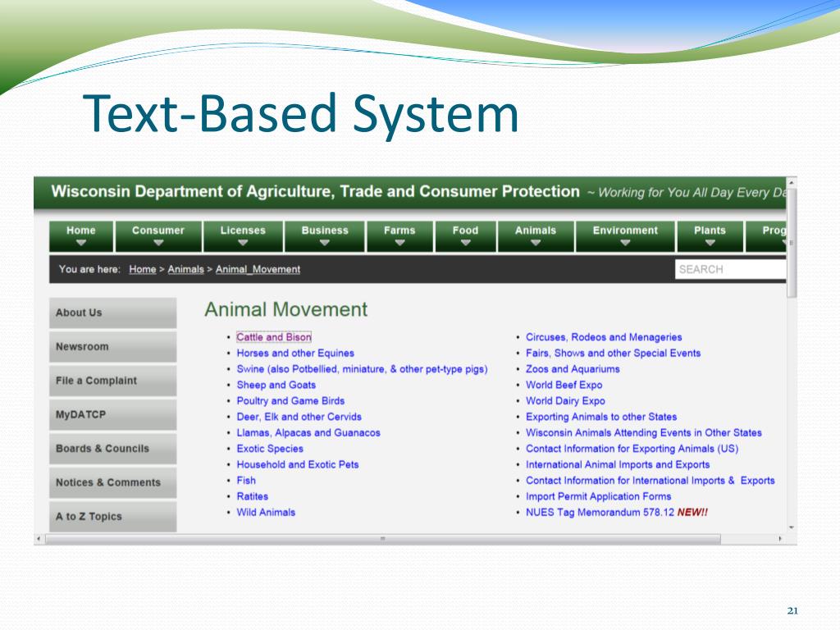Image resolution: width=840 pixels, height=630 pixels.
Task: Expand the dropdown arrow under Licenses
Action: coord(243,243)
